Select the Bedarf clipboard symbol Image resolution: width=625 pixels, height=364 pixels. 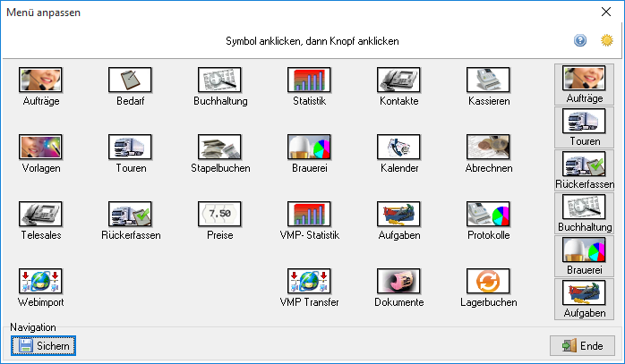pos(130,80)
